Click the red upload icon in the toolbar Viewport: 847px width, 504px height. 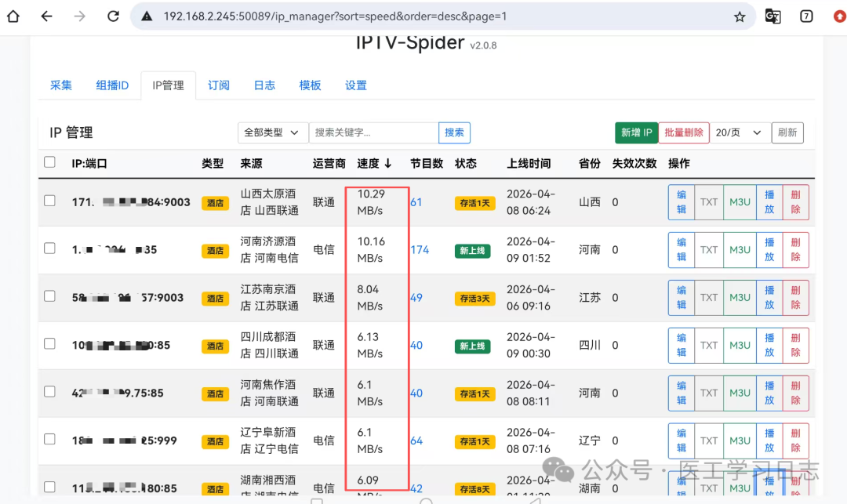(839, 16)
